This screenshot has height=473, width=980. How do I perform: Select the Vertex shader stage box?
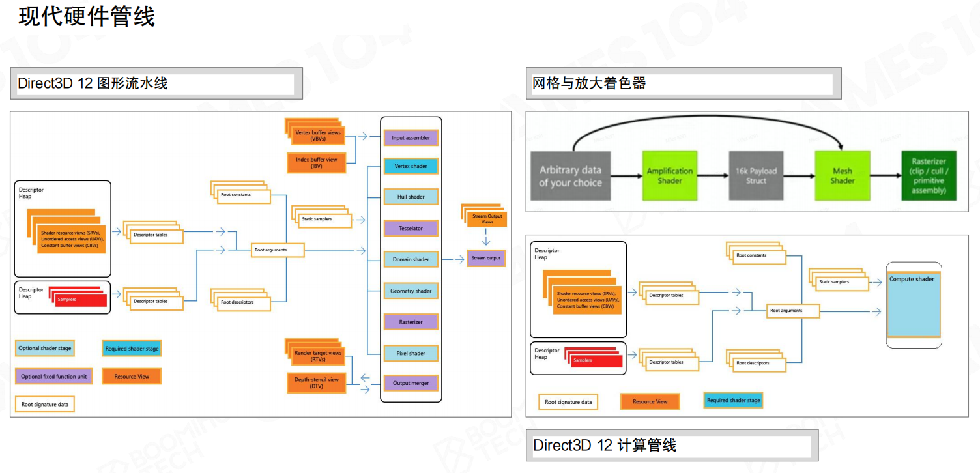pos(411,166)
